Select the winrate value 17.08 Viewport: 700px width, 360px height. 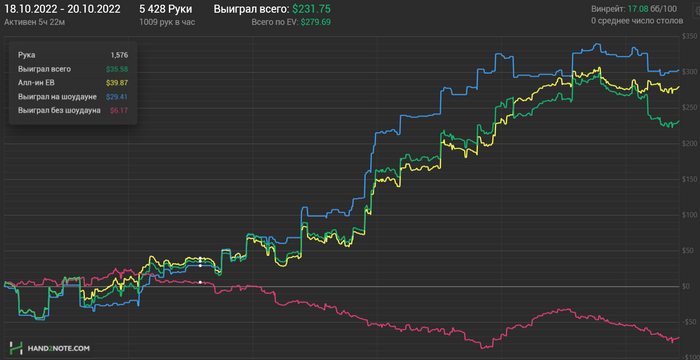point(638,8)
